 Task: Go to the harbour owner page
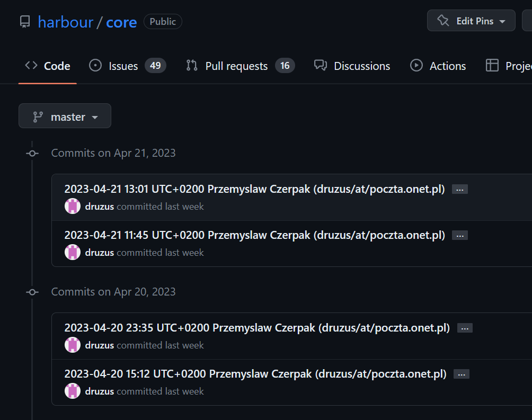pyautogui.click(x=65, y=22)
